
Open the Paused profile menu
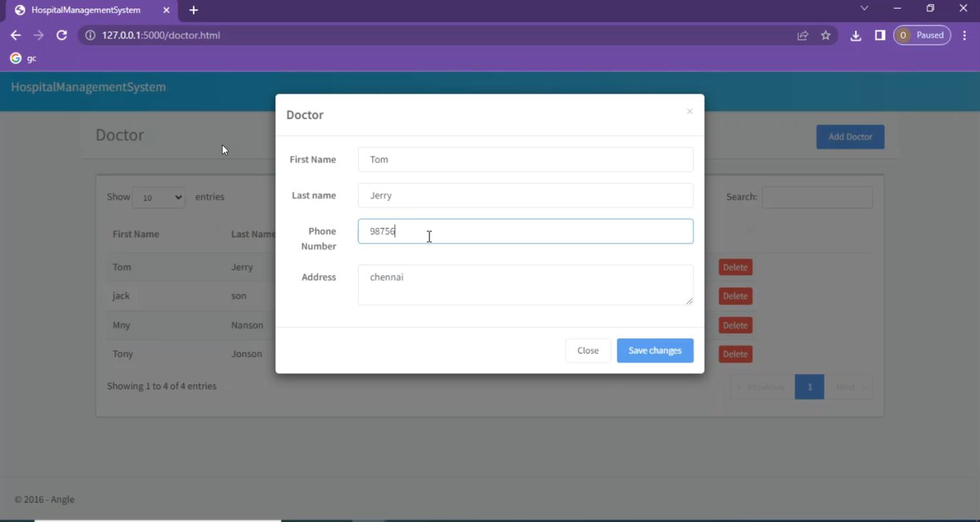coord(922,35)
